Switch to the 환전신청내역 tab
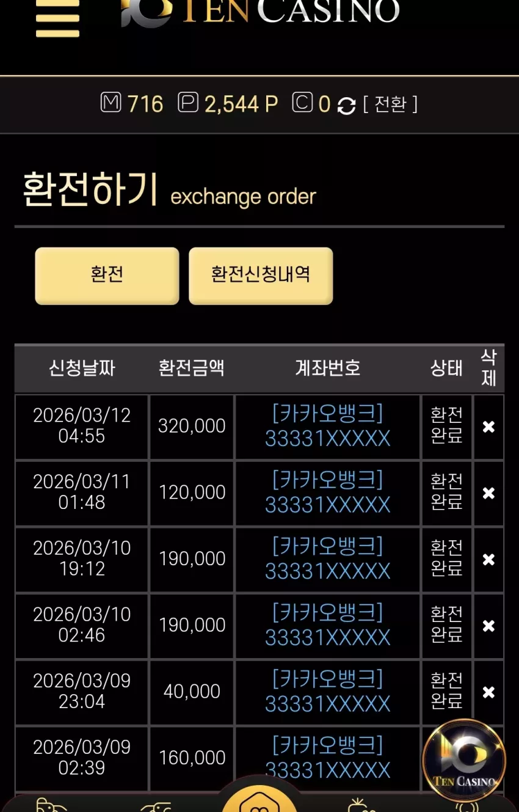The image size is (519, 812). coord(261,276)
